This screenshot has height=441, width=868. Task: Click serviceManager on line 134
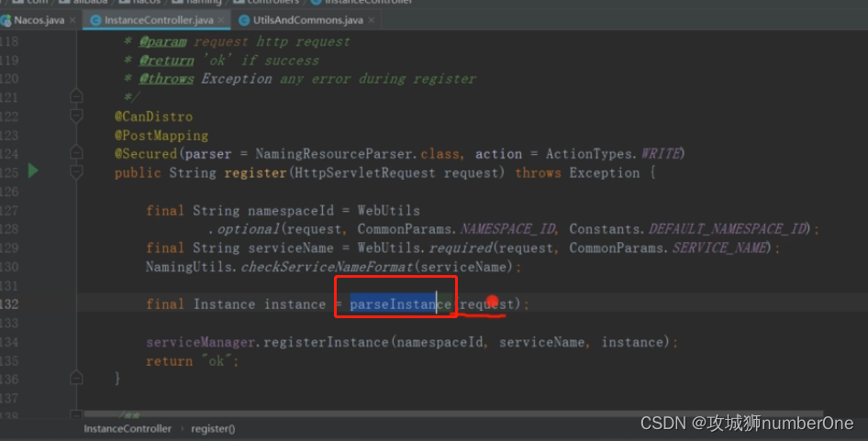pos(200,343)
